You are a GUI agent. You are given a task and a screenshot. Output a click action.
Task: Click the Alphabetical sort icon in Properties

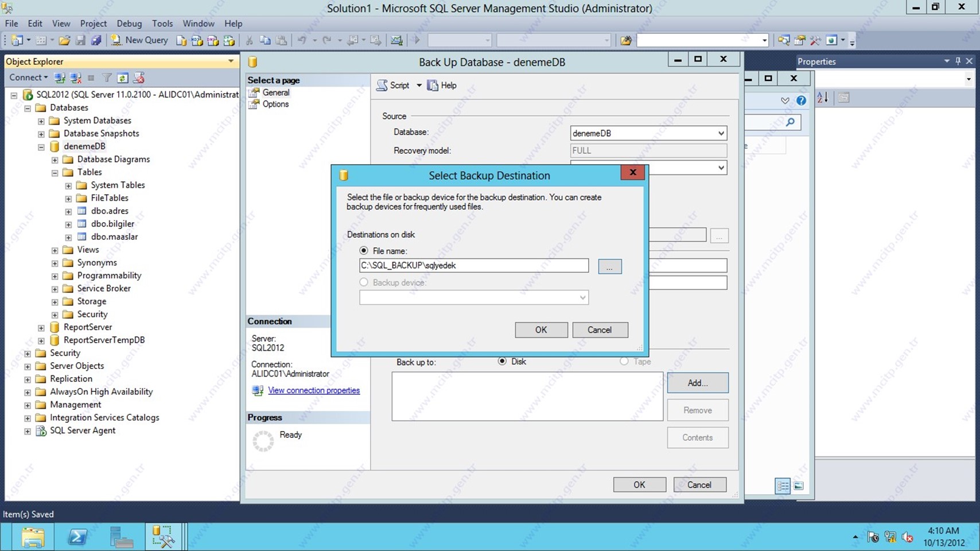[822, 98]
